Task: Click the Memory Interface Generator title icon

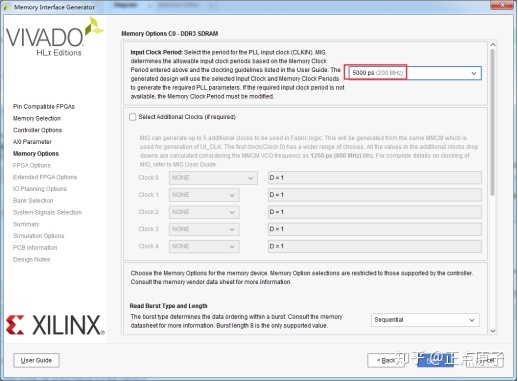Action: (7, 7)
